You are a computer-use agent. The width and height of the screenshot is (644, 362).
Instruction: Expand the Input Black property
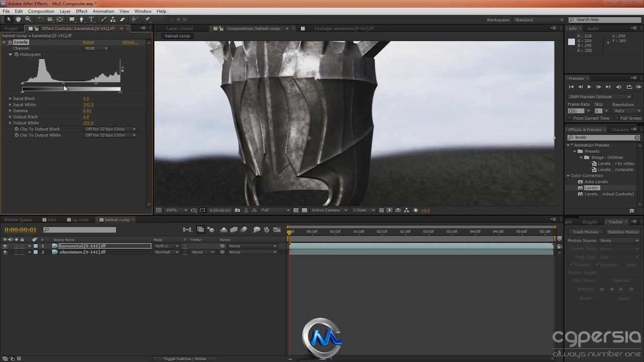[x=10, y=99]
